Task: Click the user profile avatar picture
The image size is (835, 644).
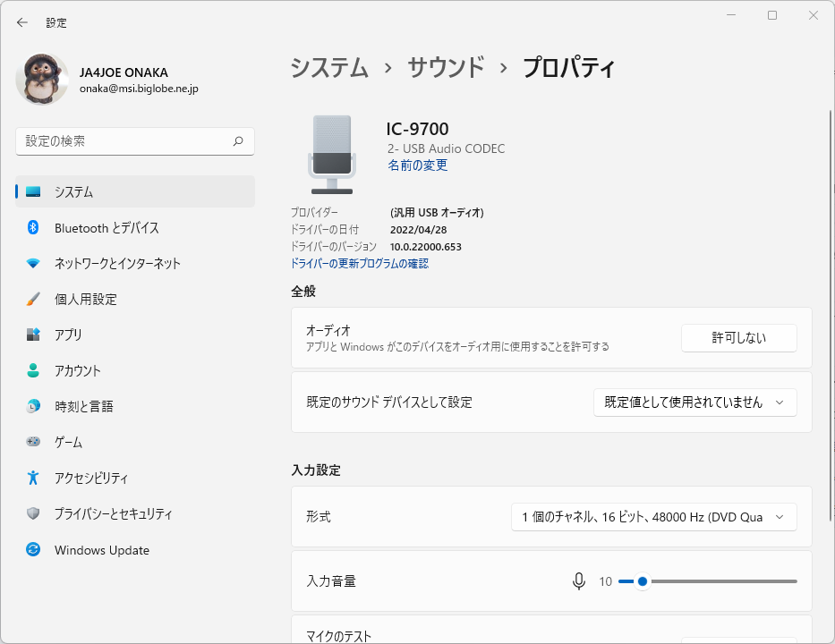Action: pyautogui.click(x=42, y=79)
